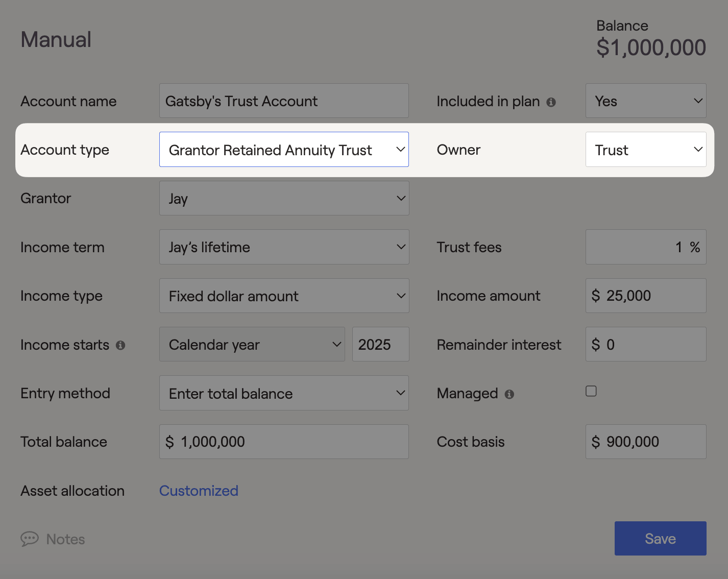Open the Calendar year dropdown
Viewport: 728px width, 579px height.
[252, 345]
